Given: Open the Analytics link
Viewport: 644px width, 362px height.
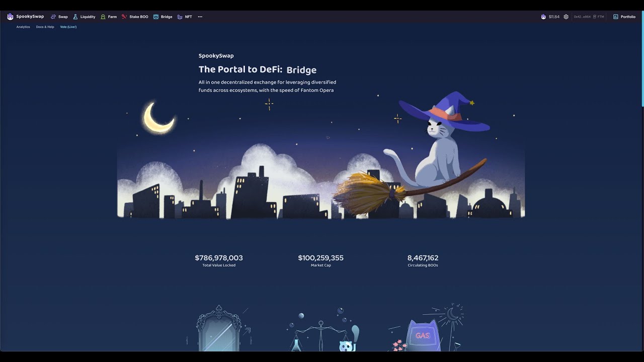Looking at the screenshot, I should coord(23,27).
